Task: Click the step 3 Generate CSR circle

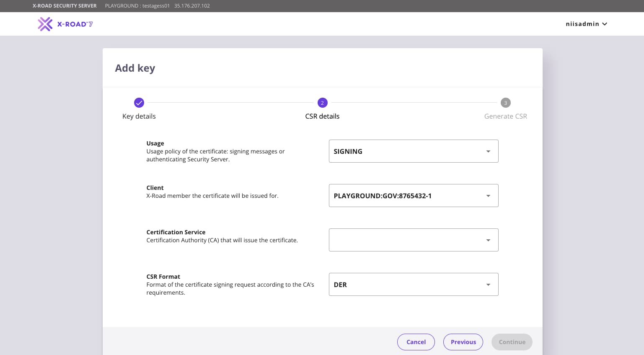Action: [x=505, y=103]
